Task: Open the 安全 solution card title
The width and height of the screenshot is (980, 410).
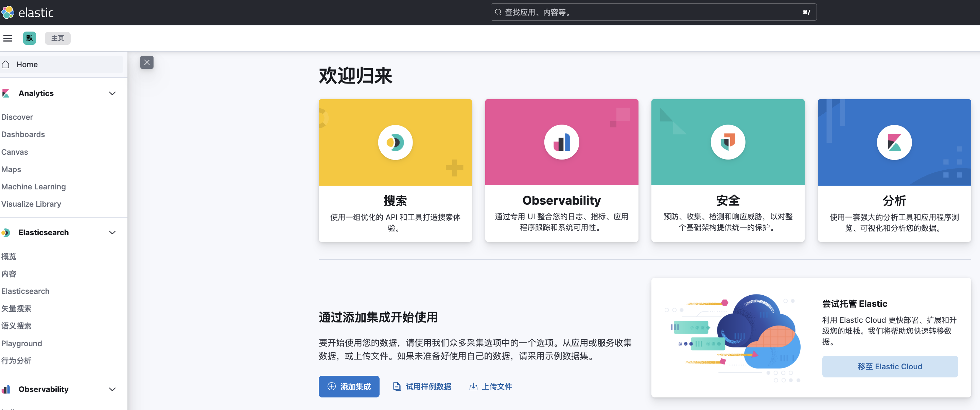Action: [728, 200]
